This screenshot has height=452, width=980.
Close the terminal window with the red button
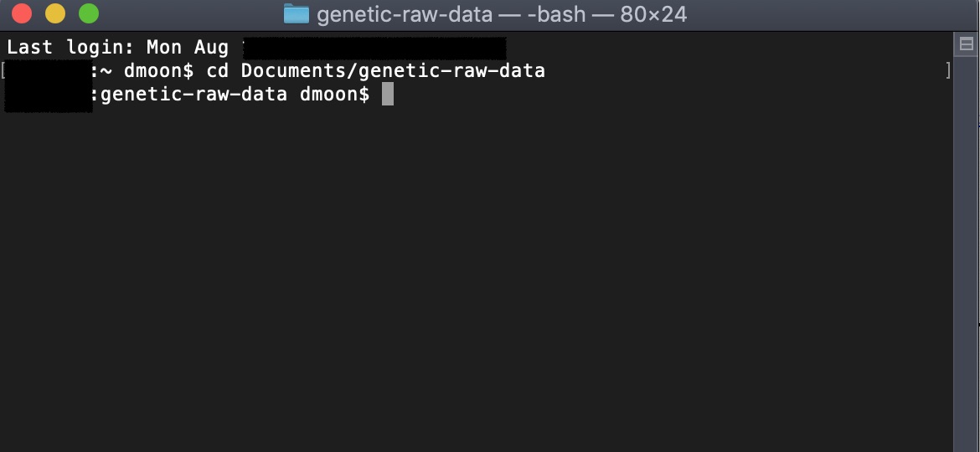(22, 13)
